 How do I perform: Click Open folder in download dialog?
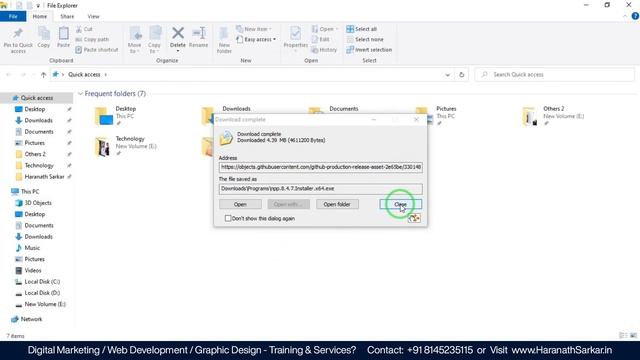(x=337, y=204)
